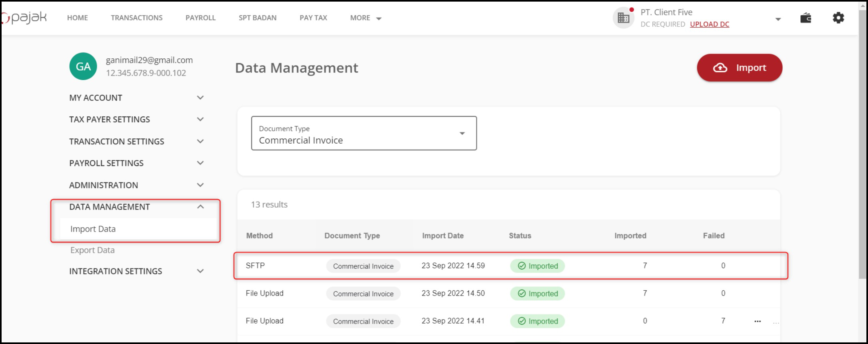Select Export Data in sidebar
Viewport: 868px width, 344px height.
pyautogui.click(x=92, y=250)
